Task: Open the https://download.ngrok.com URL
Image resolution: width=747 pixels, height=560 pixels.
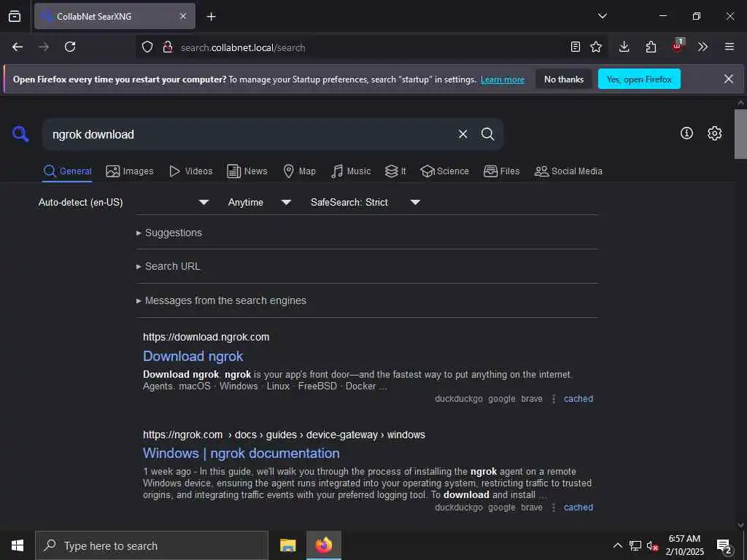Action: [x=206, y=337]
